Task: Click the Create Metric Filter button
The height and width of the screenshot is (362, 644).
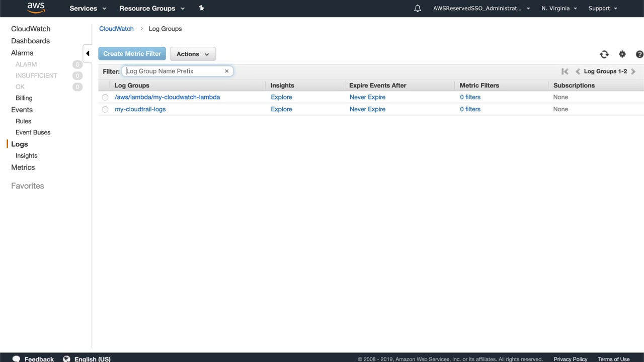Action: coord(132,54)
